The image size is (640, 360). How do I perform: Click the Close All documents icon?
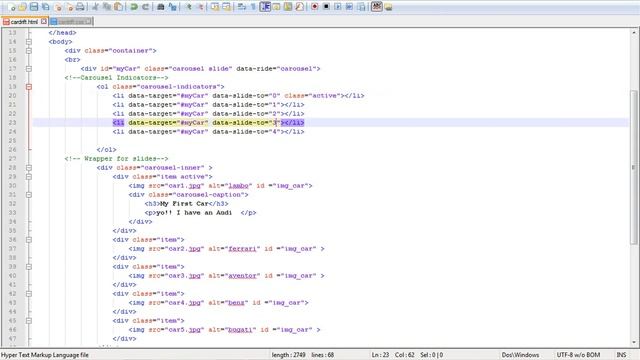tap(69, 7)
